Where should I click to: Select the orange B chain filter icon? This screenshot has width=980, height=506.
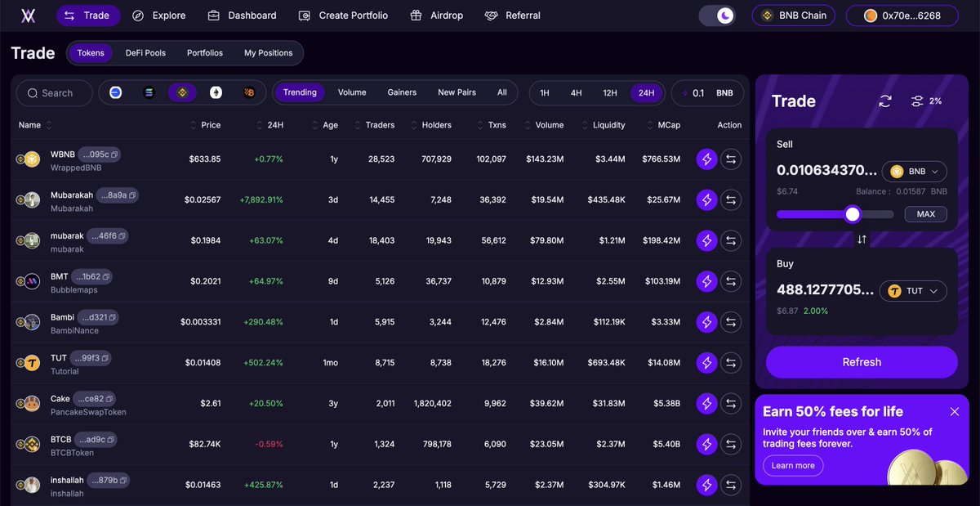249,93
